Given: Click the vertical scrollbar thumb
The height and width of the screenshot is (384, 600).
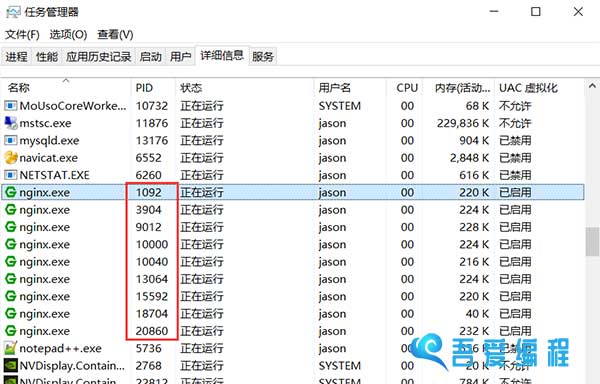Looking at the screenshot, I should (592, 242).
